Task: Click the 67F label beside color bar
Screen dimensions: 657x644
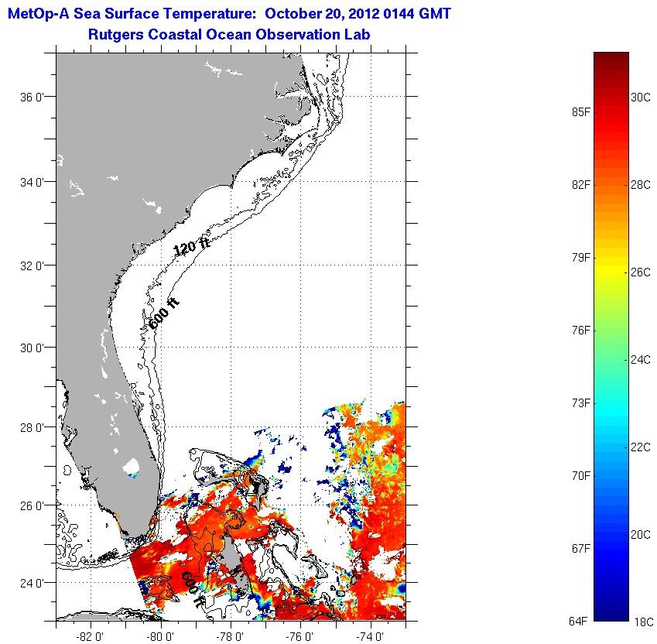Action: [x=580, y=549]
